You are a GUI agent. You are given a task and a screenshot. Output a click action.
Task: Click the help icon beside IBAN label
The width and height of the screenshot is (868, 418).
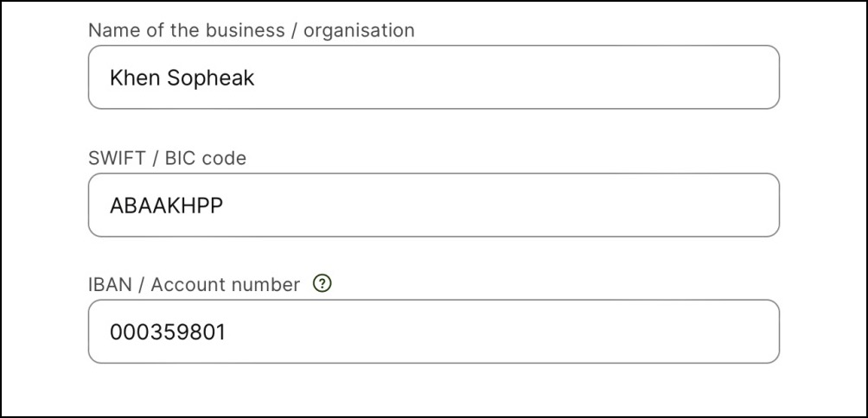322,283
